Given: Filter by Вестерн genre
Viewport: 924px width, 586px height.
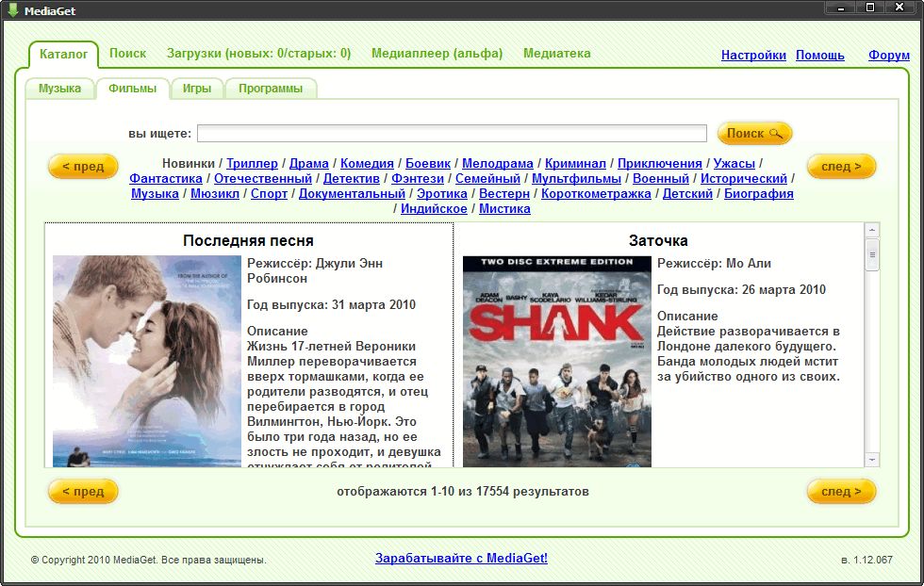Looking at the screenshot, I should 504,194.
